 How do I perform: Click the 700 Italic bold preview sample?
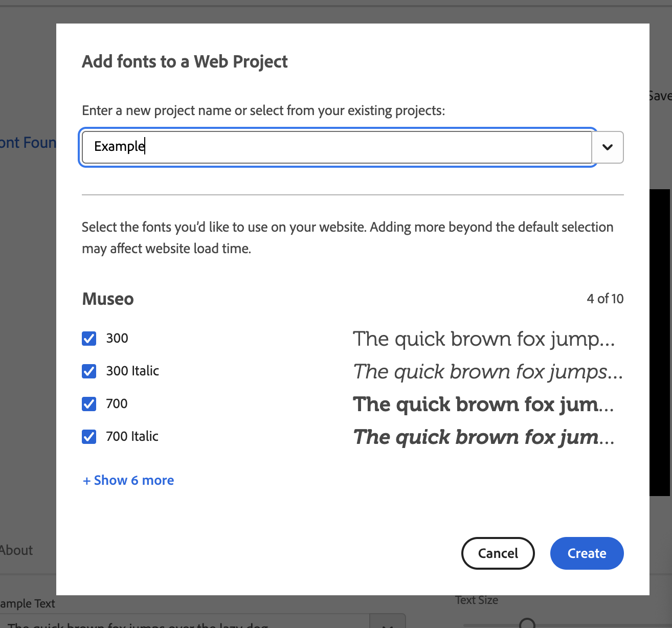[x=483, y=437]
